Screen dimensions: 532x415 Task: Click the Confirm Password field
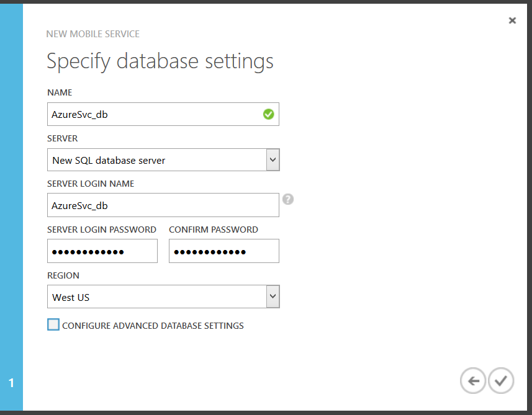pos(223,251)
